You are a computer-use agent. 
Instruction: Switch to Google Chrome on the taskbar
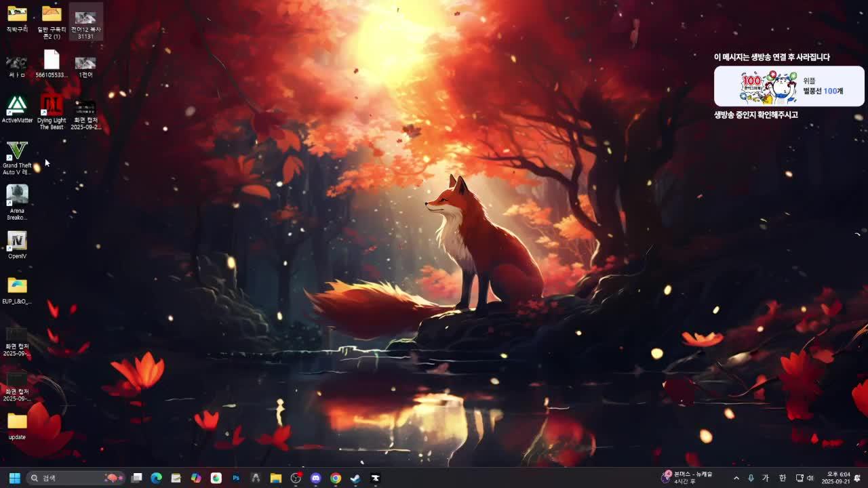(336, 478)
